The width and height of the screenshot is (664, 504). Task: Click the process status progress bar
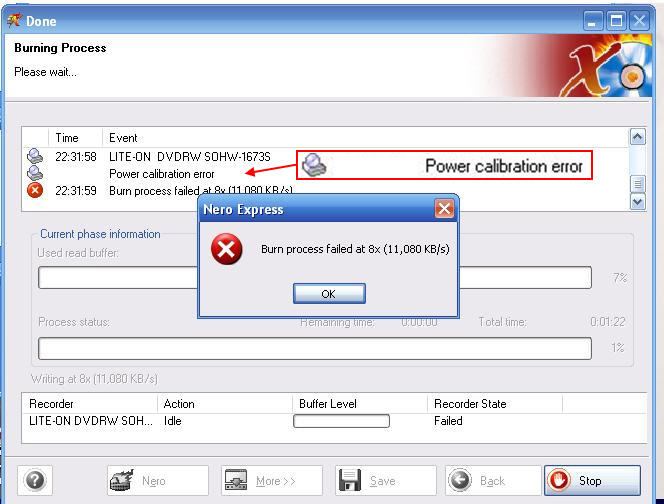315,348
